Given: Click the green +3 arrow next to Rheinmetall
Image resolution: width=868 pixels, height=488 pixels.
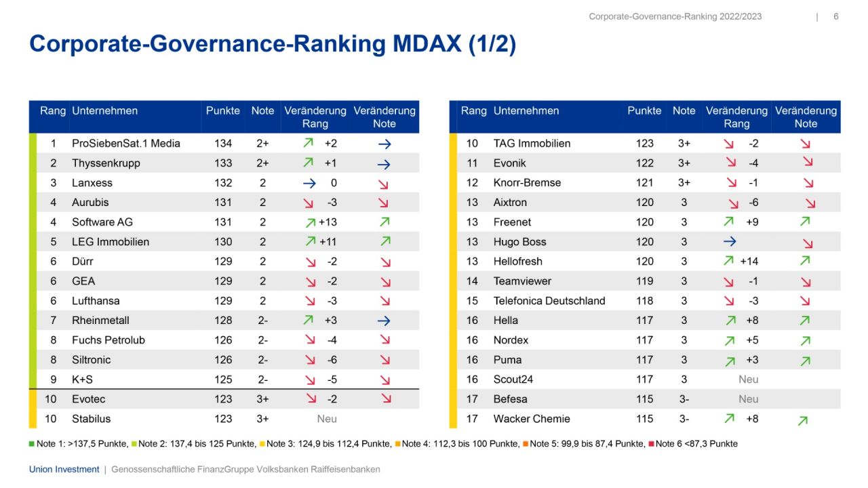Looking at the screenshot, I should click(308, 320).
